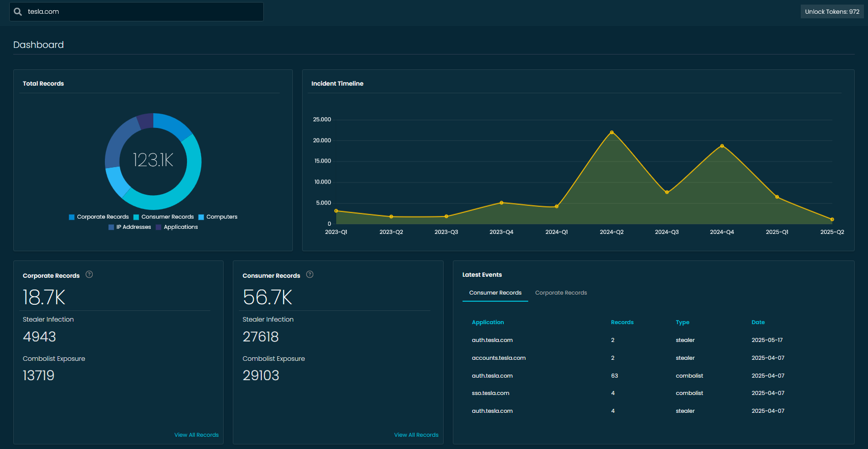Click the accounts.tesla.com event row
Screen dimensions: 868x449
pyautogui.click(x=654, y=358)
